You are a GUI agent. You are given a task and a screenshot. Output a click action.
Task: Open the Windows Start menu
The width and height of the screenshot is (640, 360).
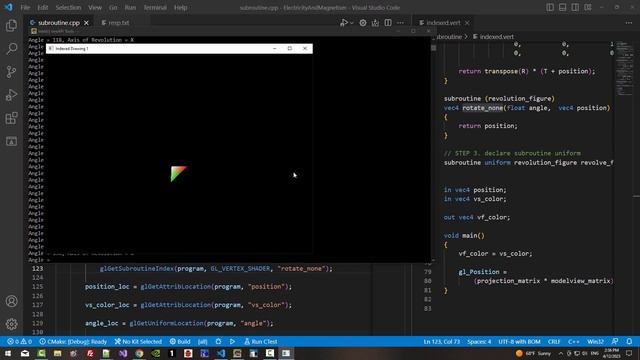click(x=8, y=353)
